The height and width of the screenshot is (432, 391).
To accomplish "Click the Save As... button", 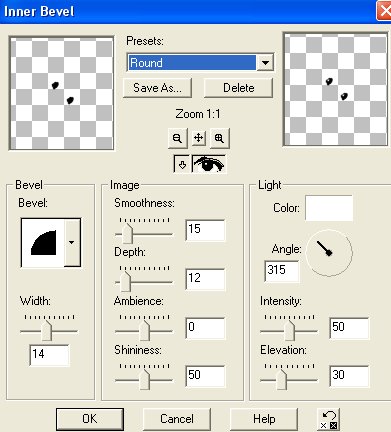I will click(157, 88).
